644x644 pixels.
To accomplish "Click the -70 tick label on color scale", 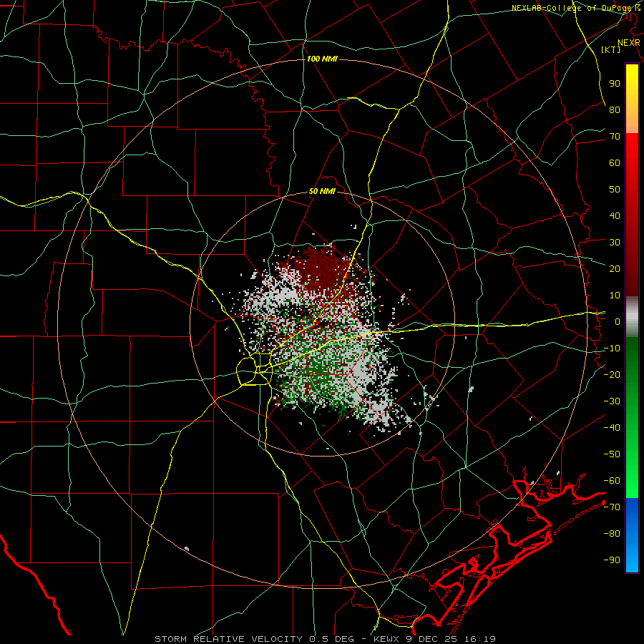I will pos(612,507).
